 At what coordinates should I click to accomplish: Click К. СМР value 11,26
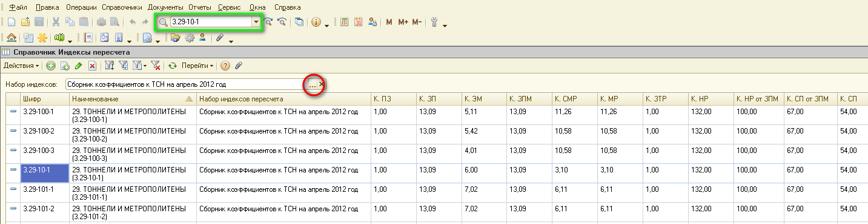[575, 115]
